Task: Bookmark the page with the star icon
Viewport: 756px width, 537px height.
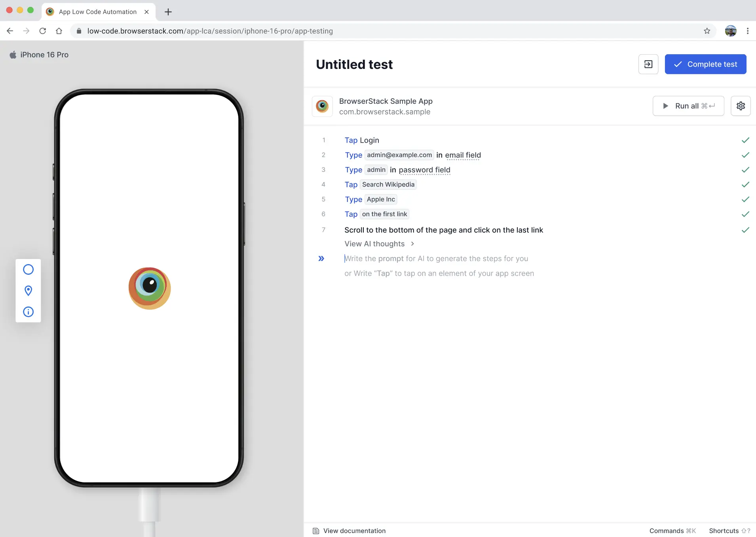Action: coord(707,31)
